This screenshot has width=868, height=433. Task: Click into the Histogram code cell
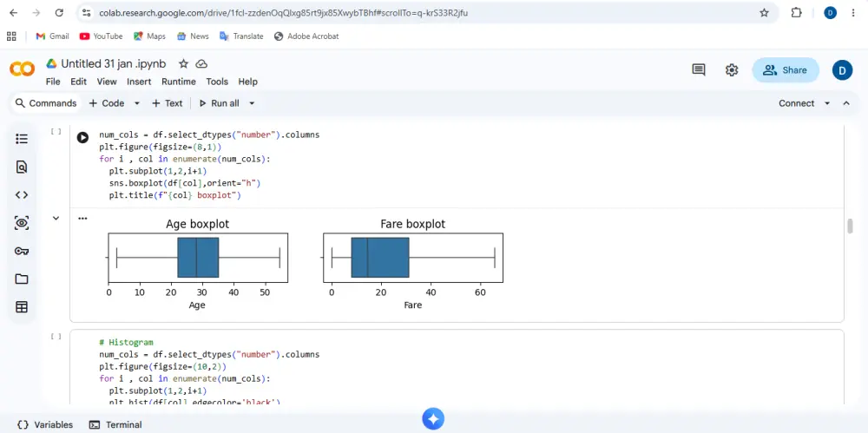[457, 366]
